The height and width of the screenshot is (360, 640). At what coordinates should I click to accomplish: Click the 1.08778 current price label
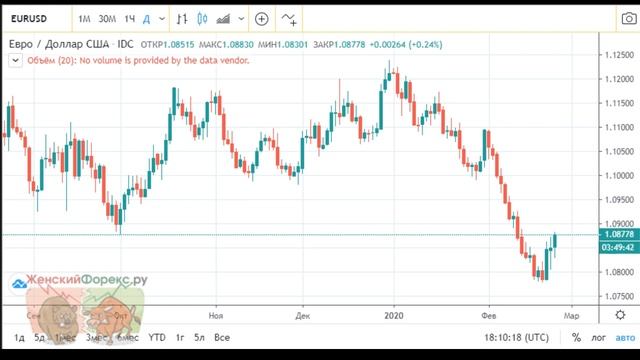coord(619,234)
